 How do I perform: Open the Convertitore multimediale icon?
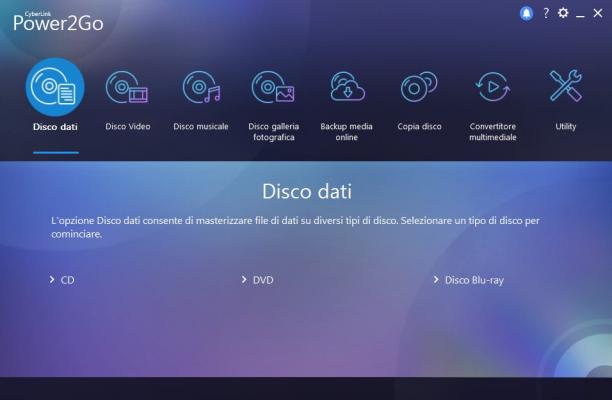point(493,87)
